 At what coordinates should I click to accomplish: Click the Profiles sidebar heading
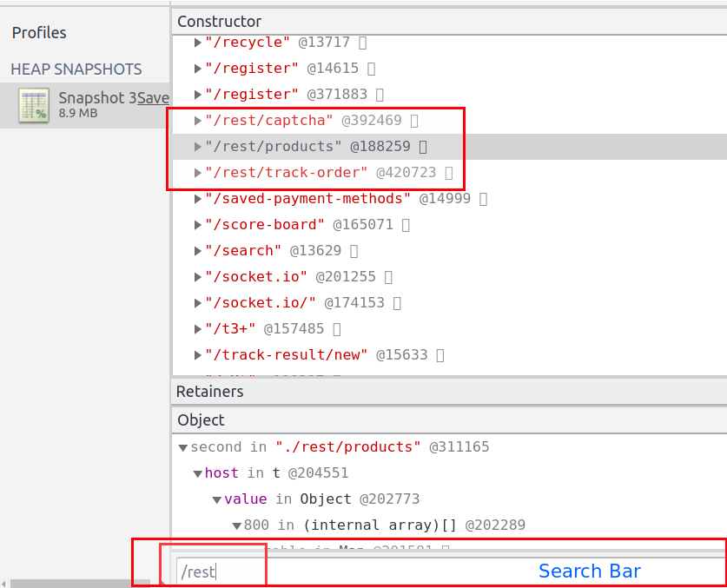(39, 33)
